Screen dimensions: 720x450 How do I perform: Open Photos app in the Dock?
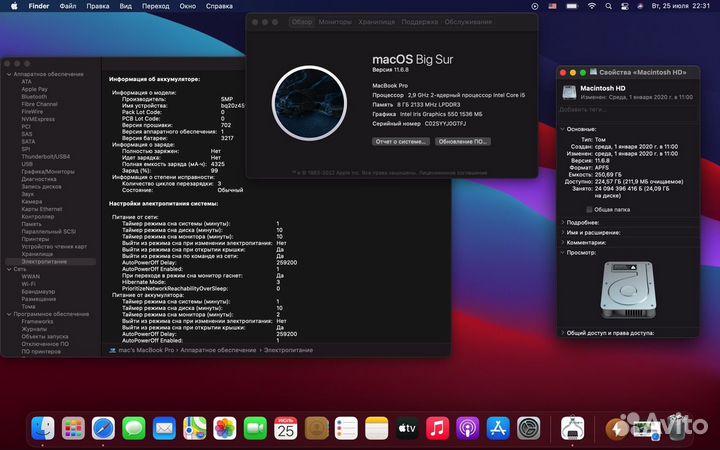click(225, 428)
